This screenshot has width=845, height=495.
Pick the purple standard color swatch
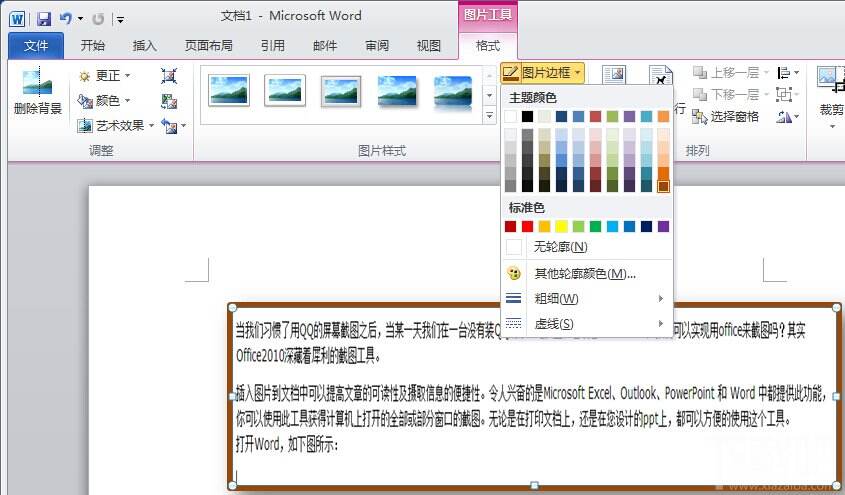tap(663, 227)
